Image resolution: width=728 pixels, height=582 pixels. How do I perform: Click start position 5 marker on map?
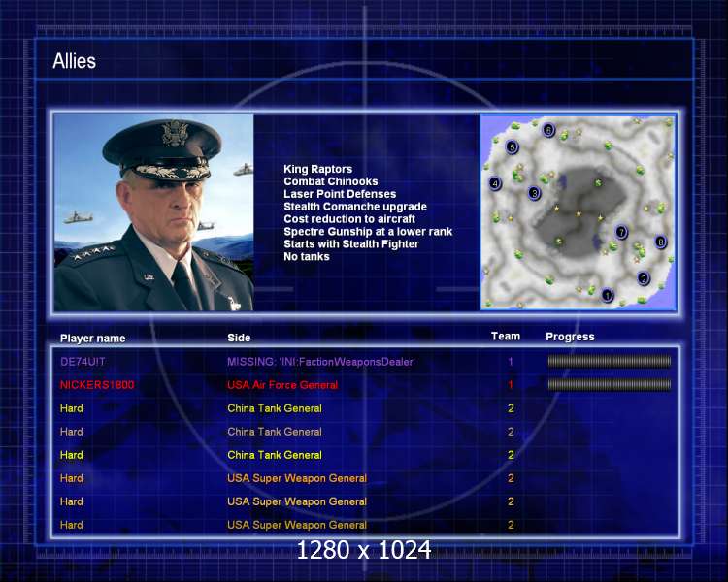pos(512,147)
